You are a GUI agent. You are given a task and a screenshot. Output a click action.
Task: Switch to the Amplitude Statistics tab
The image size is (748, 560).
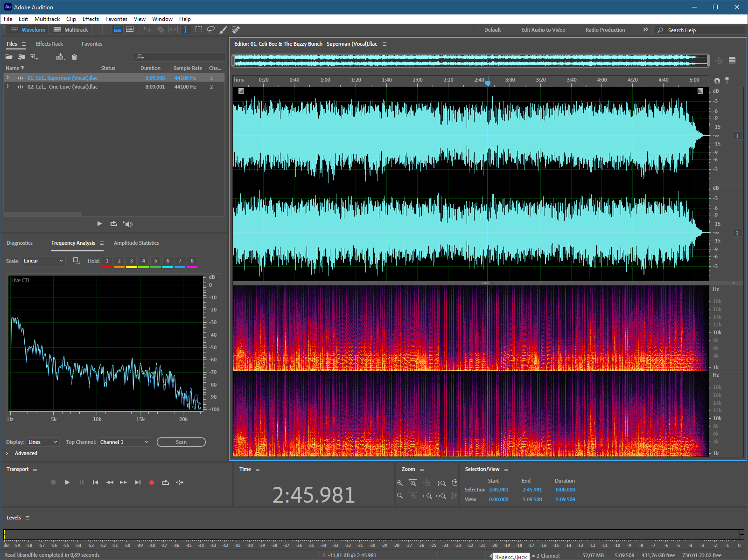(136, 243)
